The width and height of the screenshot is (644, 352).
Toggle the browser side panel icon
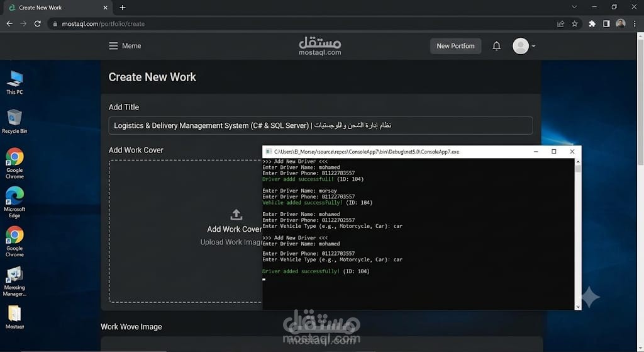(x=606, y=24)
